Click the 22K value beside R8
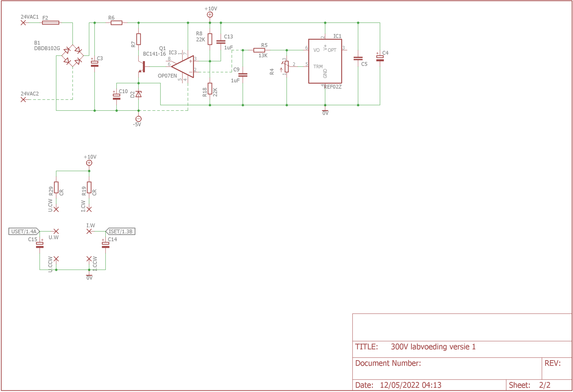Viewport: 573px width, 392px height. (x=201, y=40)
